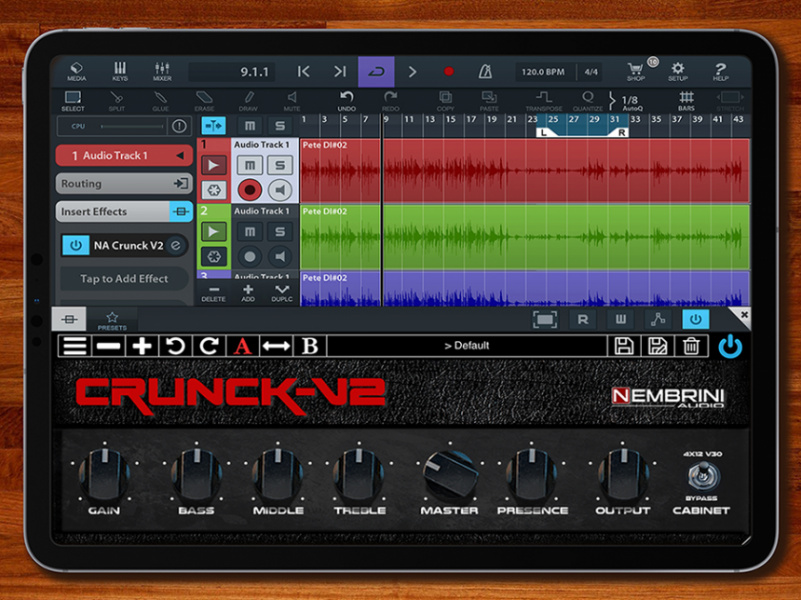This screenshot has width=801, height=600.
Task: Select the Glue tool
Action: tap(160, 97)
